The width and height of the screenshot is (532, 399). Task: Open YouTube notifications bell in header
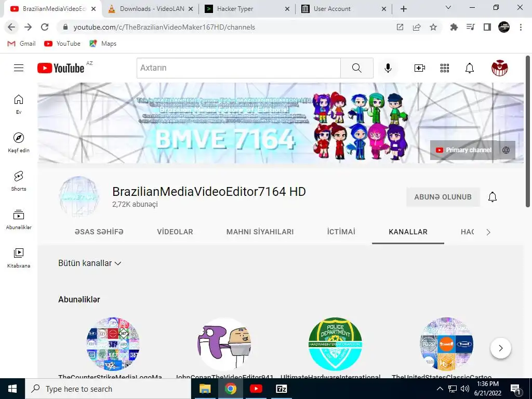coord(470,68)
